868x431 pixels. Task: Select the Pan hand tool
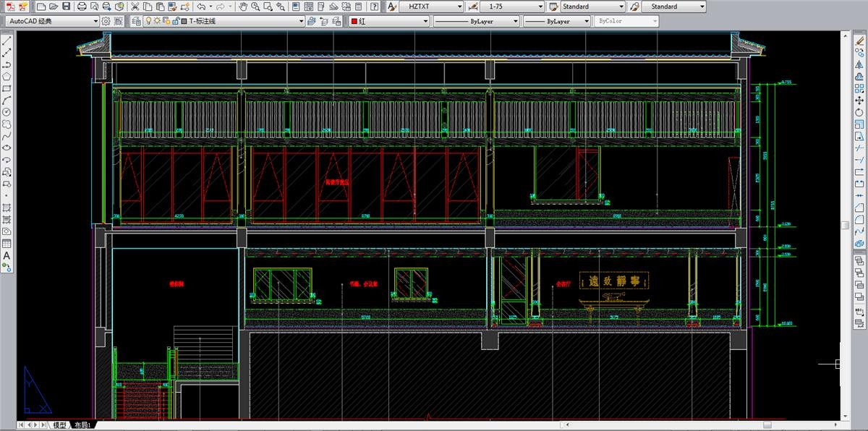(x=244, y=7)
